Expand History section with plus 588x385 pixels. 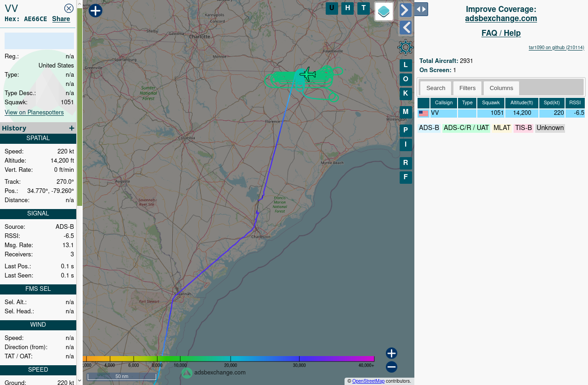point(71,128)
